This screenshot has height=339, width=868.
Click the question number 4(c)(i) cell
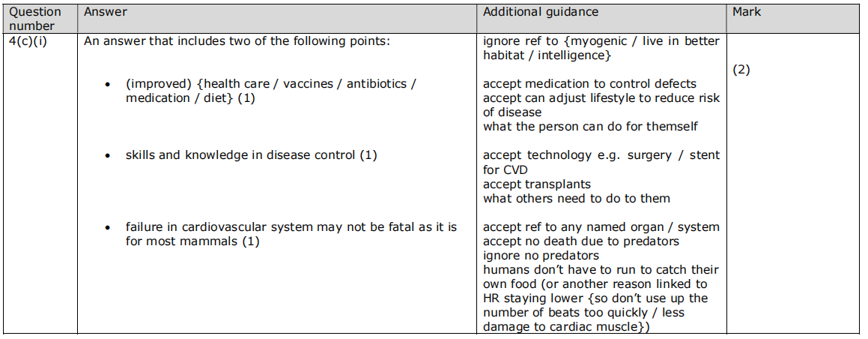point(28,41)
